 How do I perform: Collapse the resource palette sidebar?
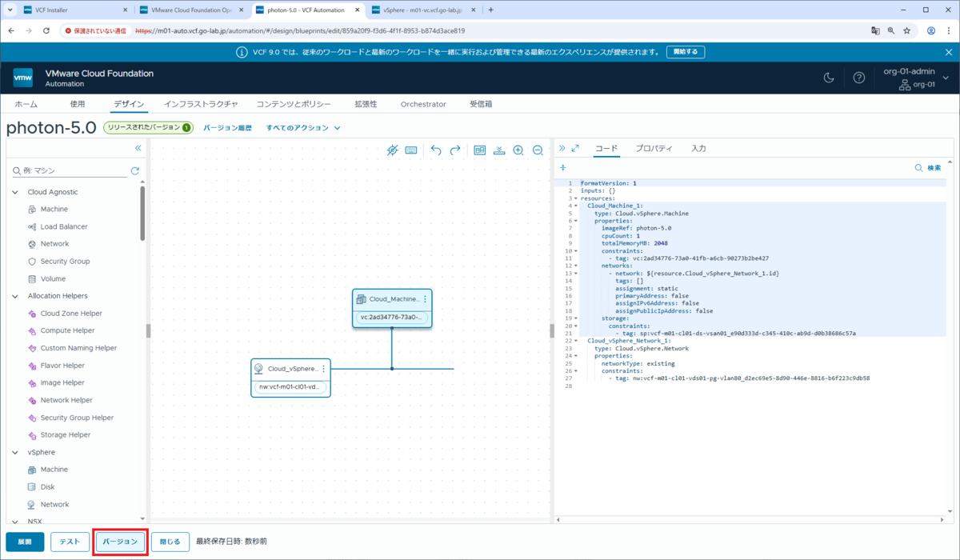[138, 149]
